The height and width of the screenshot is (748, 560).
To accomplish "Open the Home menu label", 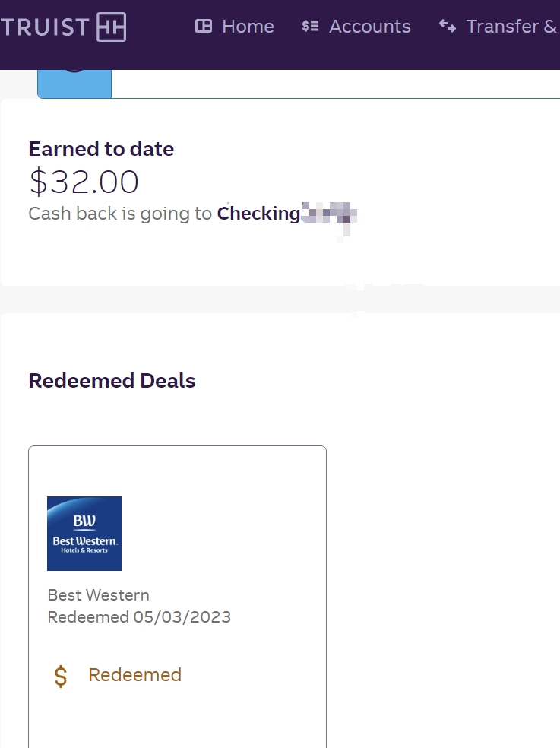I will 248,27.
